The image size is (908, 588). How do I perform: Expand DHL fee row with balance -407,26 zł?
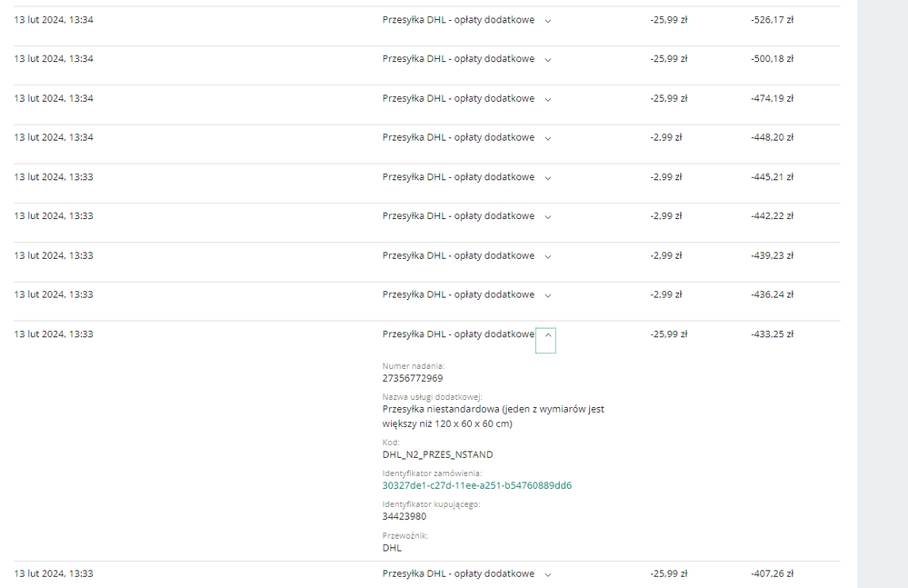click(548, 574)
